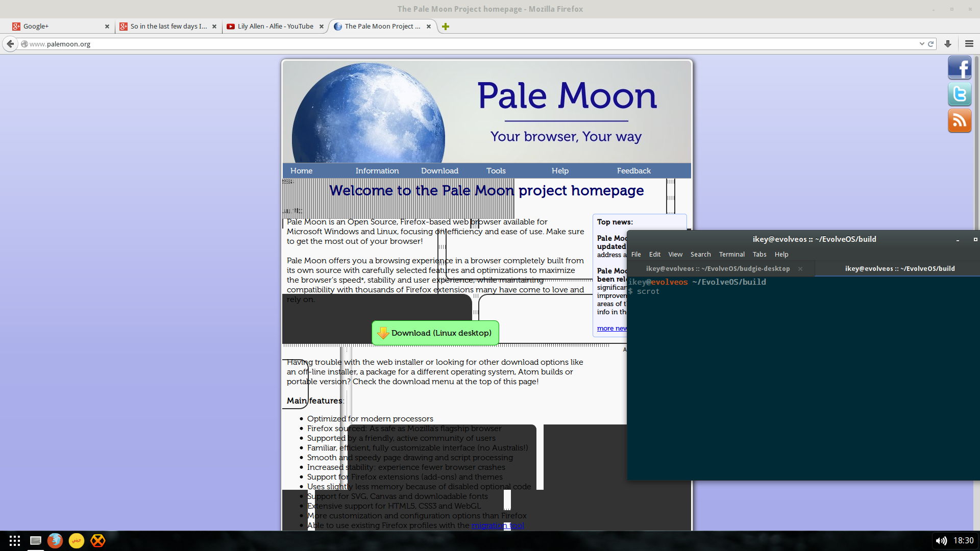Image resolution: width=980 pixels, height=551 pixels.
Task: Follow the migration tool link
Action: pyautogui.click(x=498, y=525)
